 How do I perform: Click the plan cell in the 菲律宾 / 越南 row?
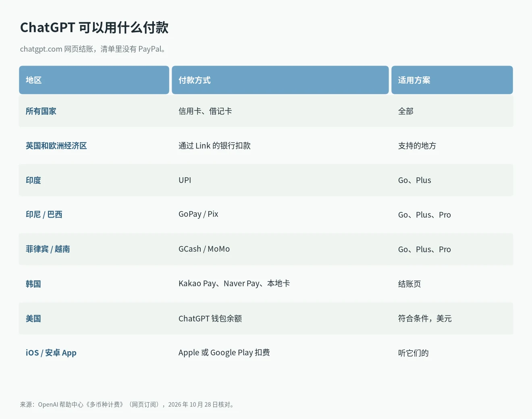pyautogui.click(x=424, y=250)
